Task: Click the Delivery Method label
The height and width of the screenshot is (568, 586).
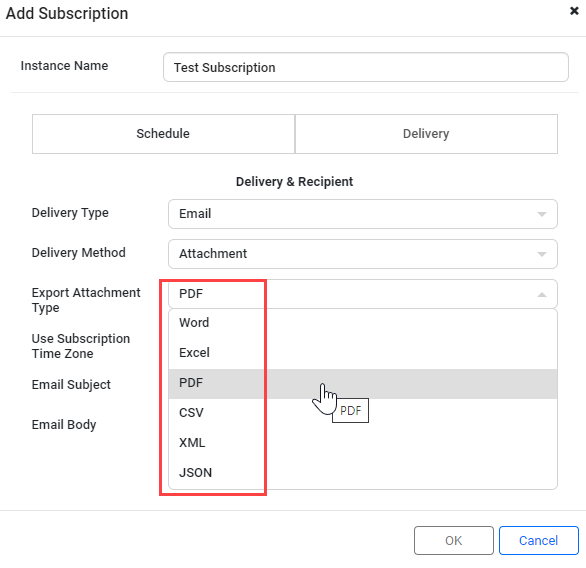Action: pyautogui.click(x=78, y=253)
